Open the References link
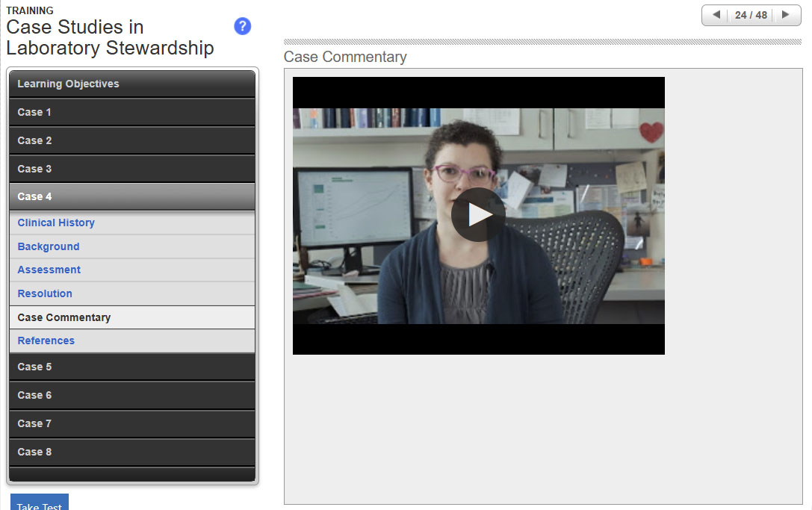 pos(46,340)
